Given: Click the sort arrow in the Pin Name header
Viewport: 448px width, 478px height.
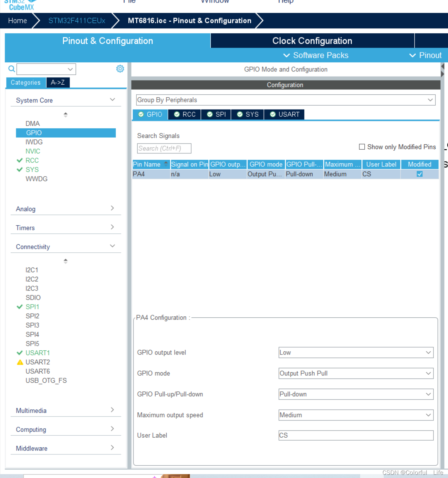Looking at the screenshot, I should [x=166, y=164].
